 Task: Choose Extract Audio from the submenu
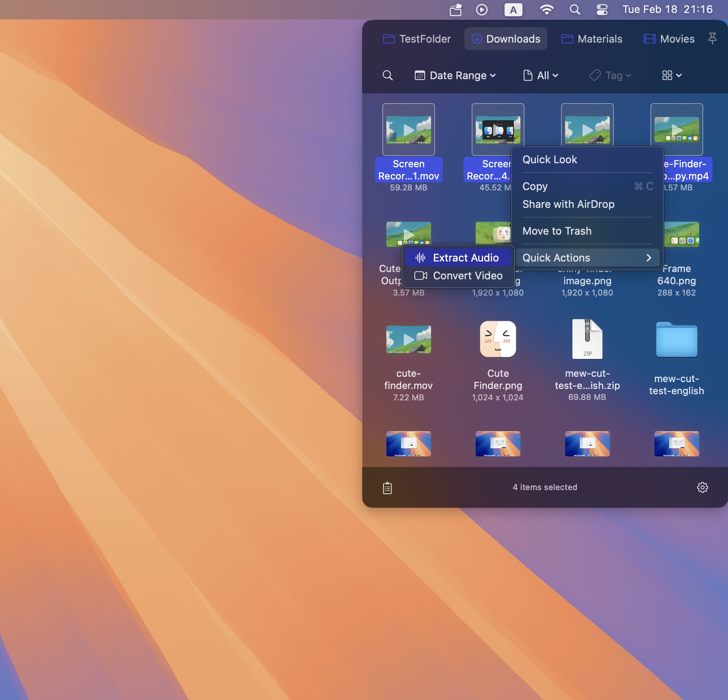(x=458, y=258)
